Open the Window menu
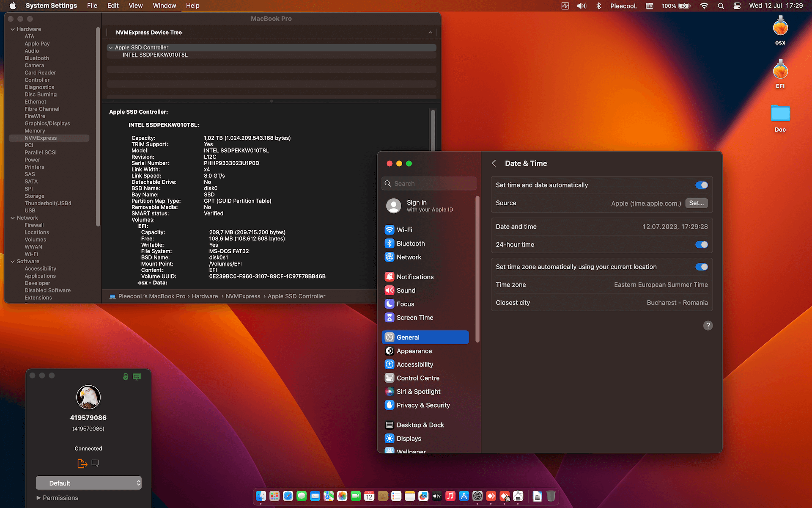 (x=164, y=6)
